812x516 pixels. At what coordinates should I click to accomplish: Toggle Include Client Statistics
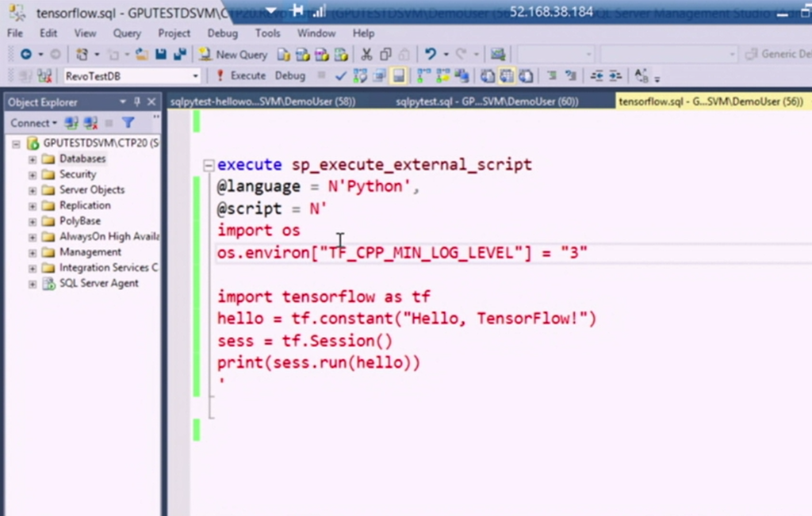click(462, 76)
